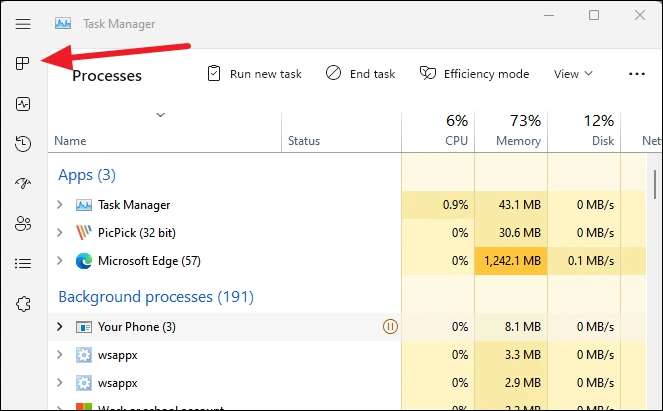This screenshot has height=411, width=663.
Task: Click End task
Action: pyautogui.click(x=360, y=74)
